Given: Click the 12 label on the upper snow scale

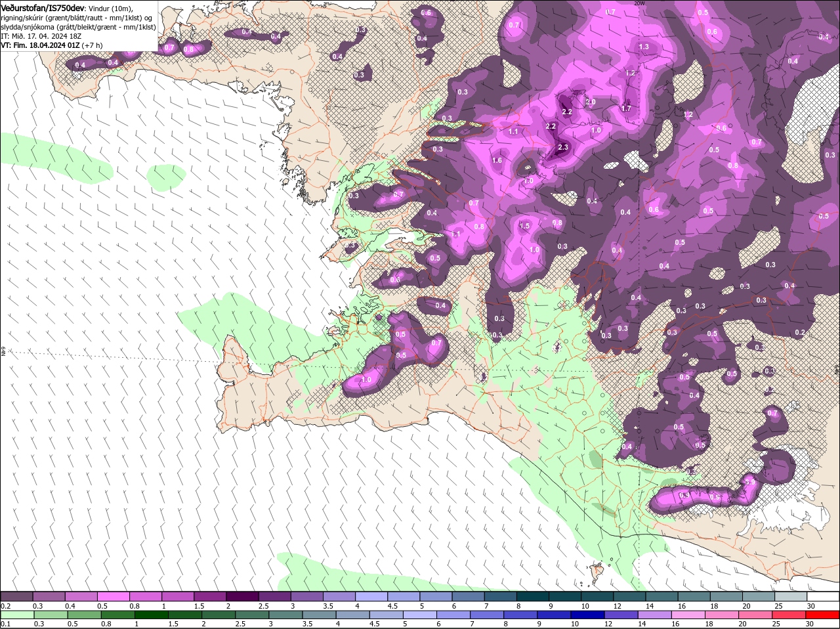Looking at the screenshot, I should point(617,605).
